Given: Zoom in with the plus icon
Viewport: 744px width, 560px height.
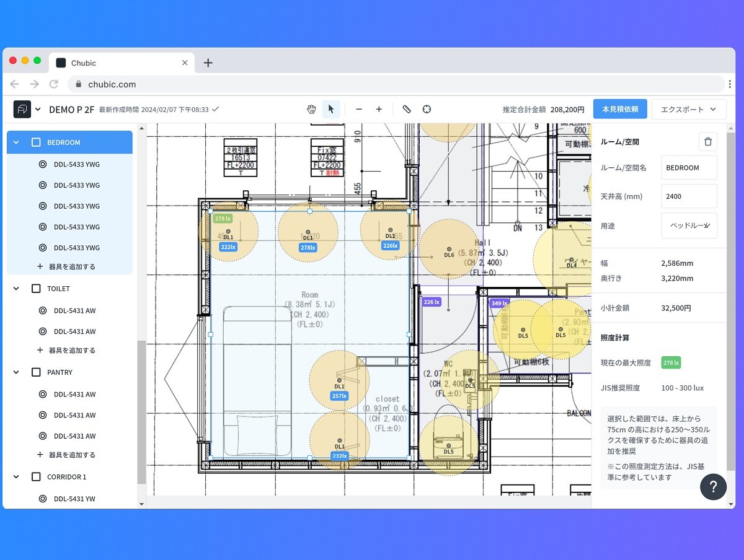Looking at the screenshot, I should tap(379, 109).
